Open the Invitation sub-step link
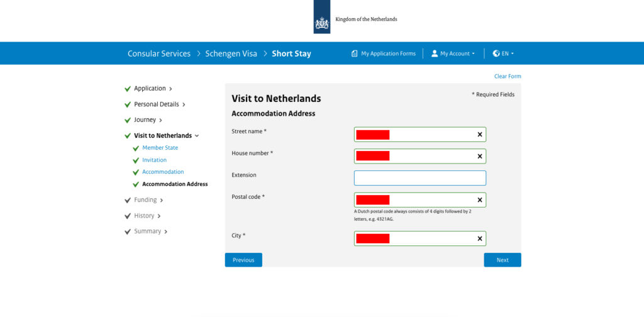 point(155,160)
